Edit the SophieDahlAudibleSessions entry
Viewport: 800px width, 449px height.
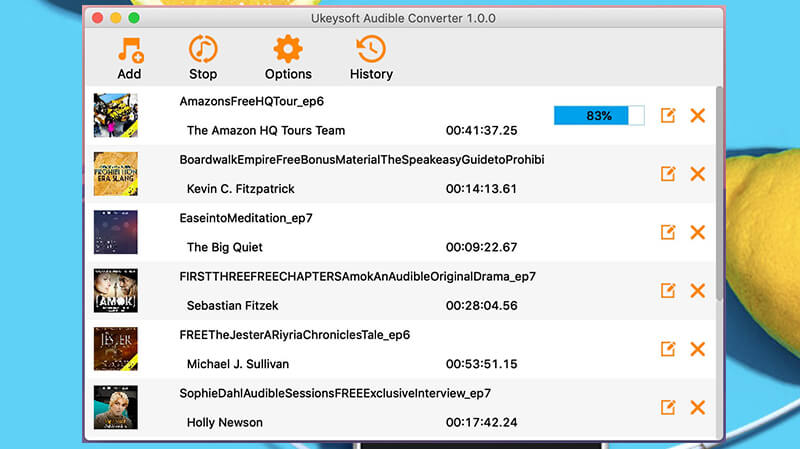click(668, 407)
